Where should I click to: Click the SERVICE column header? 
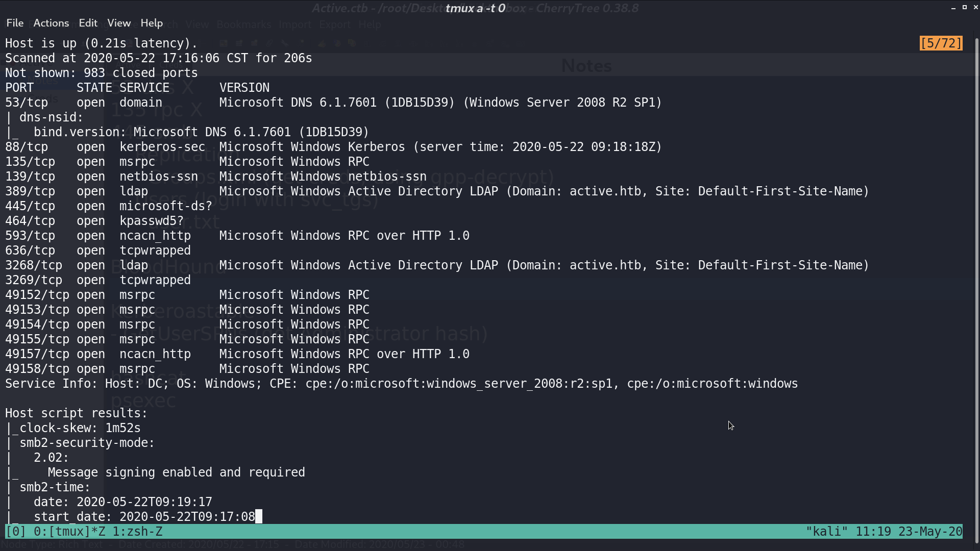tap(144, 88)
